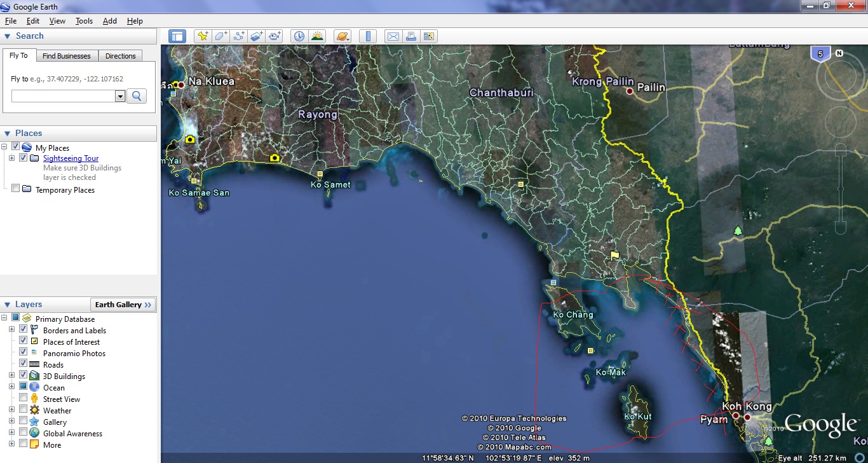Collapse the Places panel triangle

point(8,133)
